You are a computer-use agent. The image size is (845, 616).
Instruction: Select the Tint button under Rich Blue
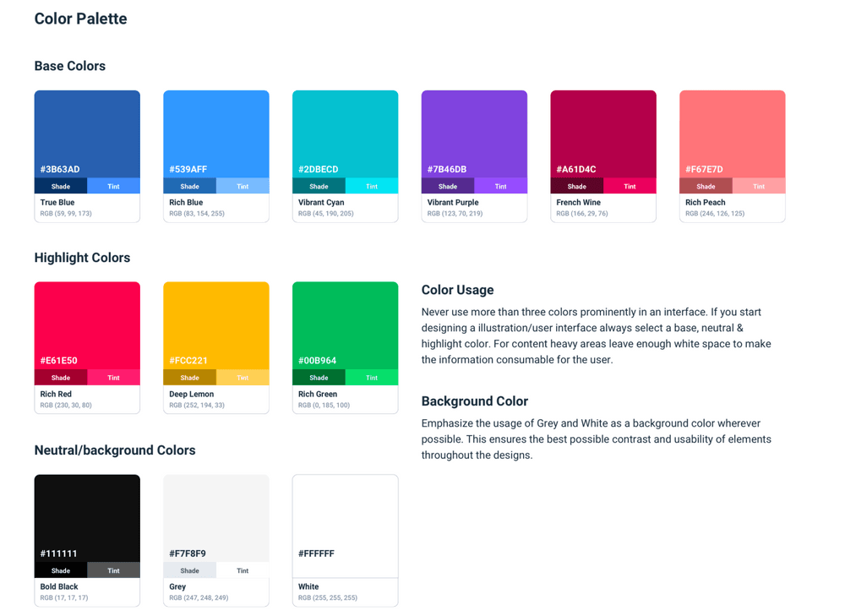click(x=243, y=187)
